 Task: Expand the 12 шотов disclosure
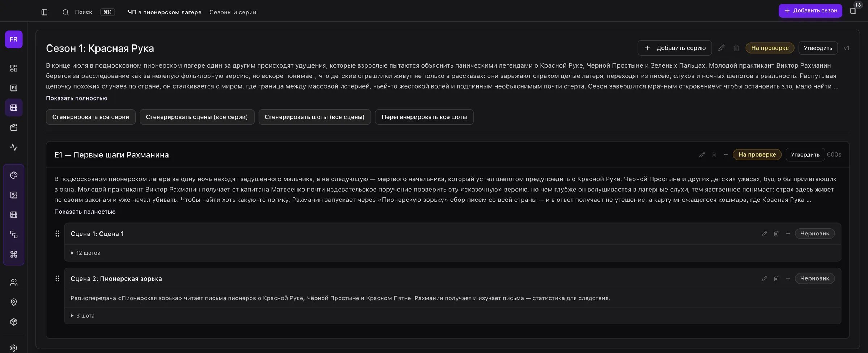tap(85, 253)
